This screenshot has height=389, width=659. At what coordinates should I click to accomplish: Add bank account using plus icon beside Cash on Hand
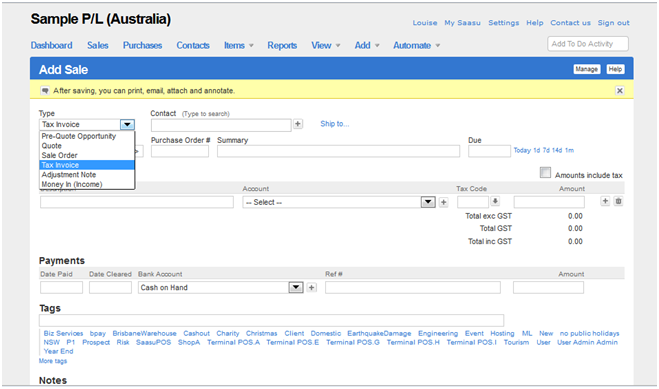[311, 288]
